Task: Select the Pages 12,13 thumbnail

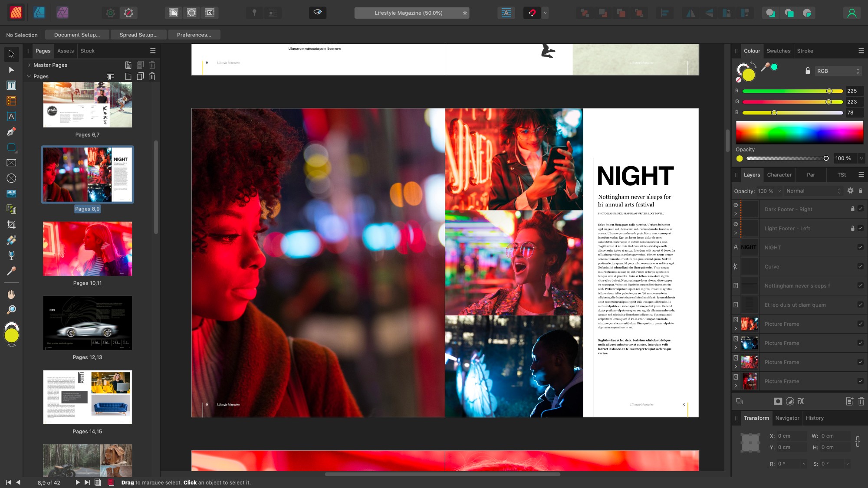Action: pyautogui.click(x=87, y=323)
